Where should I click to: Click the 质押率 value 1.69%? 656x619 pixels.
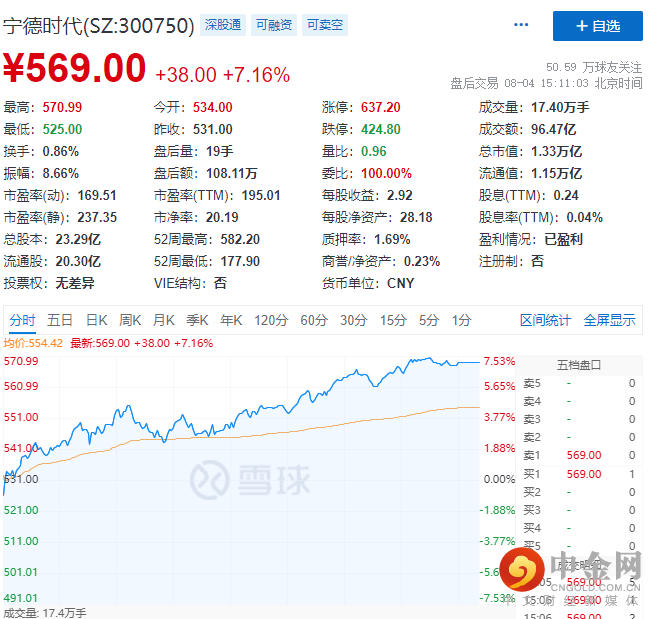[392, 239]
